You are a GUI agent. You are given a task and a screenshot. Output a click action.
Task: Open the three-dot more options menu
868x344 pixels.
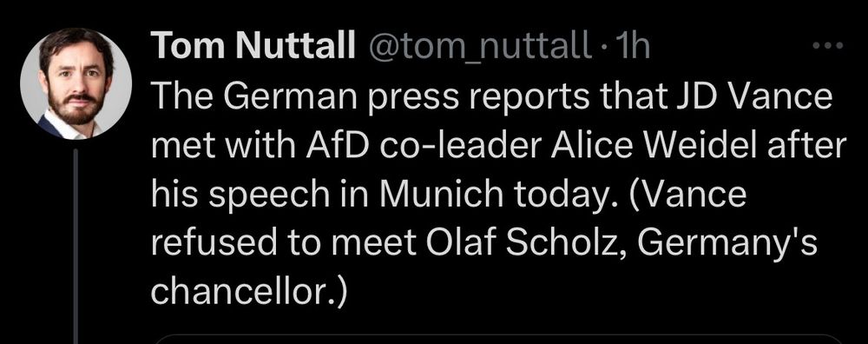click(x=828, y=47)
